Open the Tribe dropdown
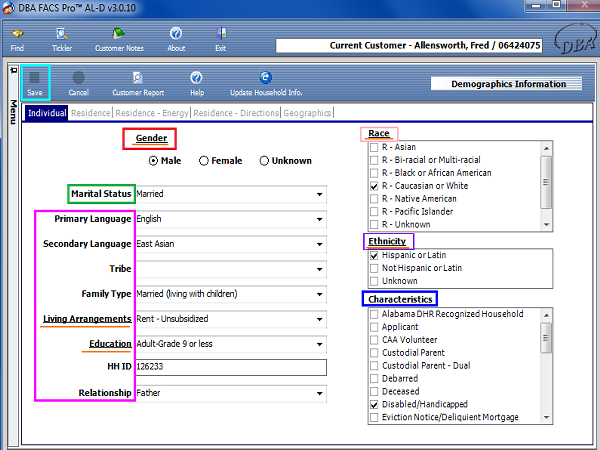Screen dimensions: 600x450 (x=320, y=269)
